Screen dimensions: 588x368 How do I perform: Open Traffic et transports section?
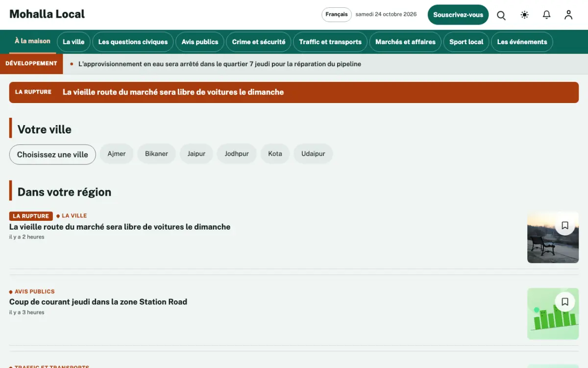point(330,42)
